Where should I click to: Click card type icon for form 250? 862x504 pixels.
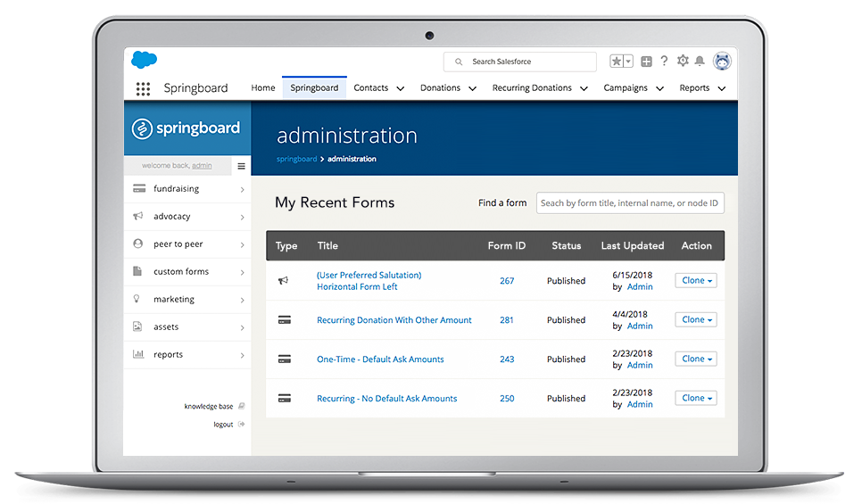285,398
